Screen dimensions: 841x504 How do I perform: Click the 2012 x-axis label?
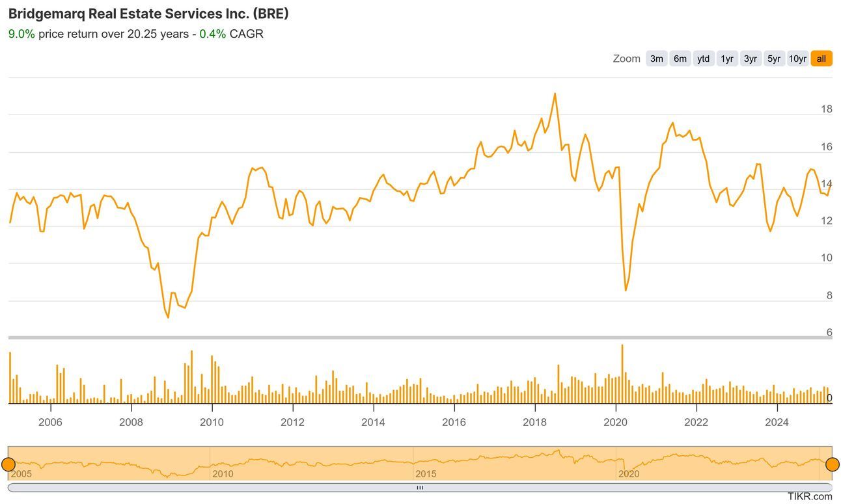(292, 422)
